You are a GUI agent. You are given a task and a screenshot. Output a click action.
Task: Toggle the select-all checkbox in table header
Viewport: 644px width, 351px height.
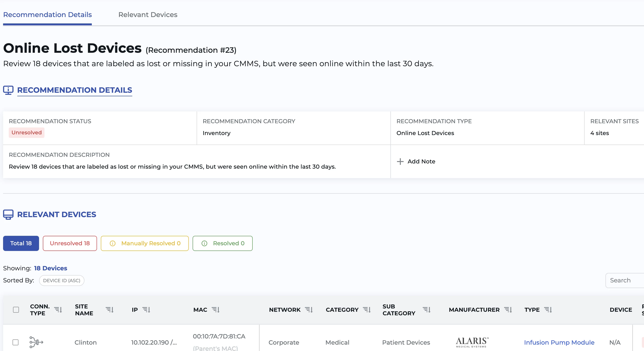(16, 310)
